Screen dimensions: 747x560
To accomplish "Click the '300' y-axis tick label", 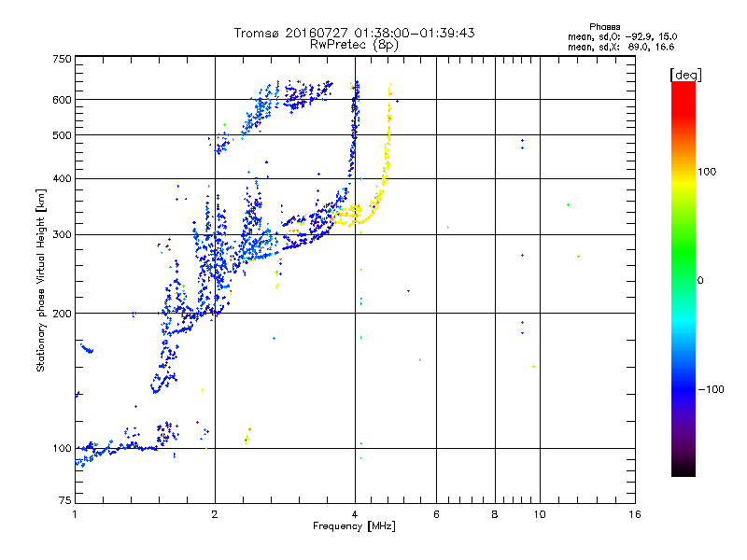I will [62, 235].
